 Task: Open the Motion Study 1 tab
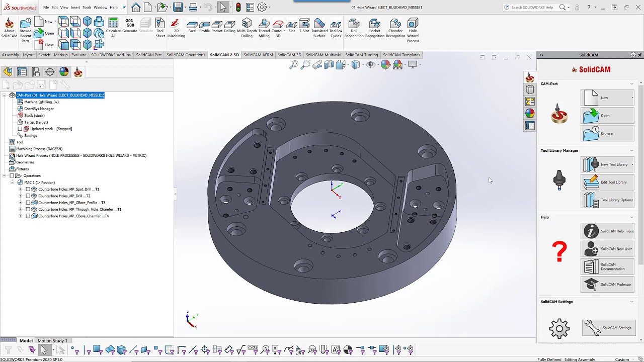click(x=52, y=341)
